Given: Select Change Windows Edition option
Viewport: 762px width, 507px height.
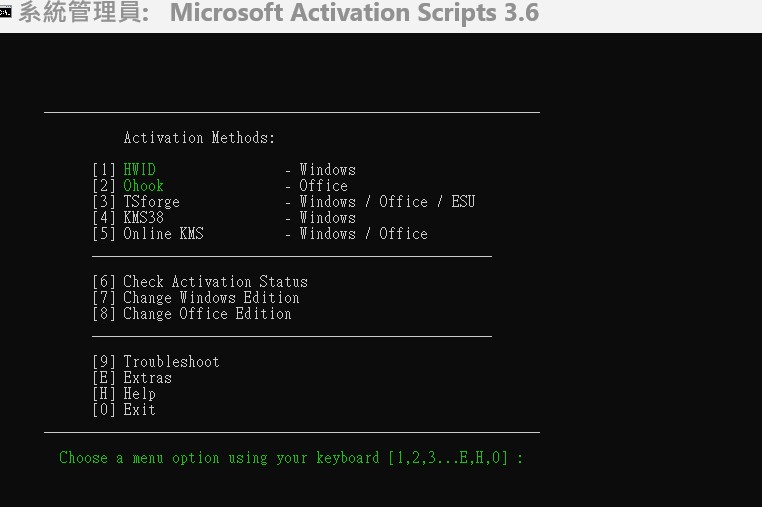Looking at the screenshot, I should [x=211, y=298].
